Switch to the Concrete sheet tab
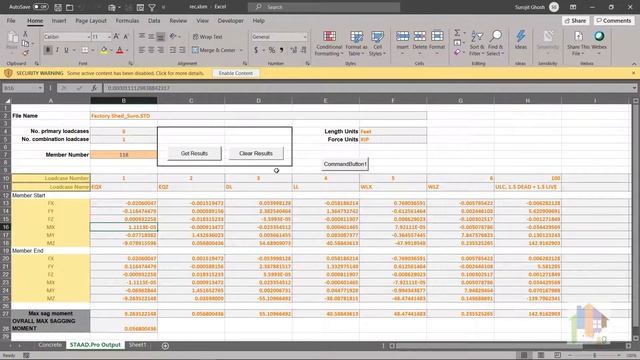This screenshot has height=360, width=640. (x=50, y=345)
